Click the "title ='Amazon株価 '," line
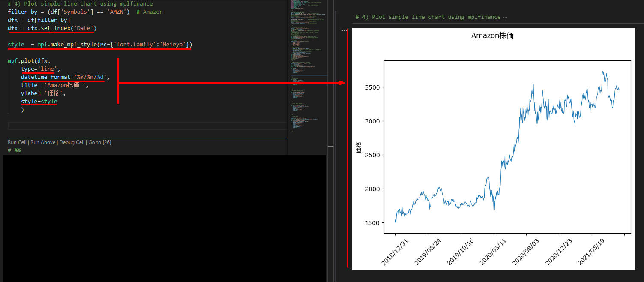 point(55,85)
